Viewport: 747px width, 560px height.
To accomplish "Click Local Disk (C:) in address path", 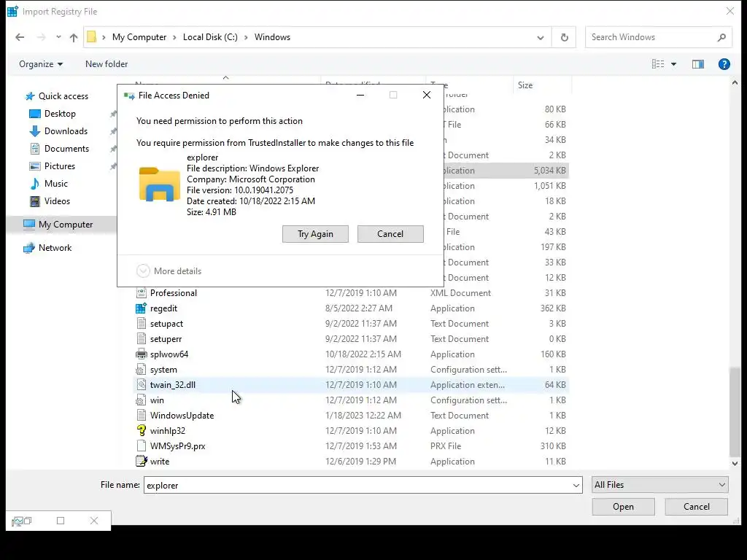I will pos(210,37).
